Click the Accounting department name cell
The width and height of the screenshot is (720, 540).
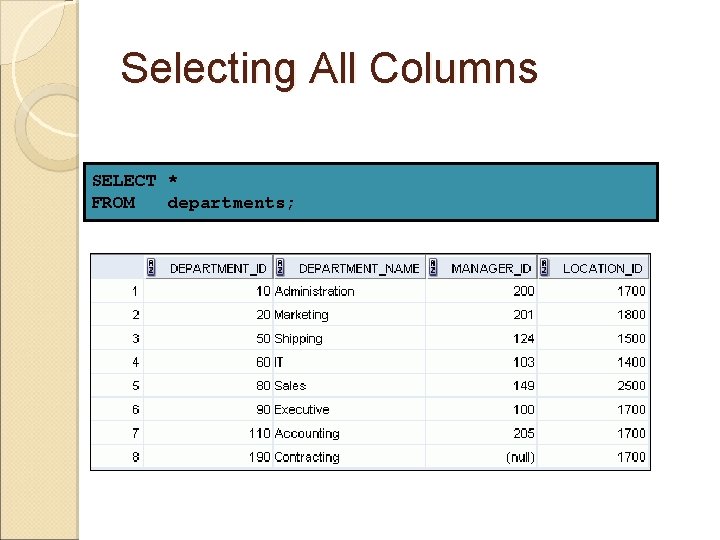coord(349,433)
